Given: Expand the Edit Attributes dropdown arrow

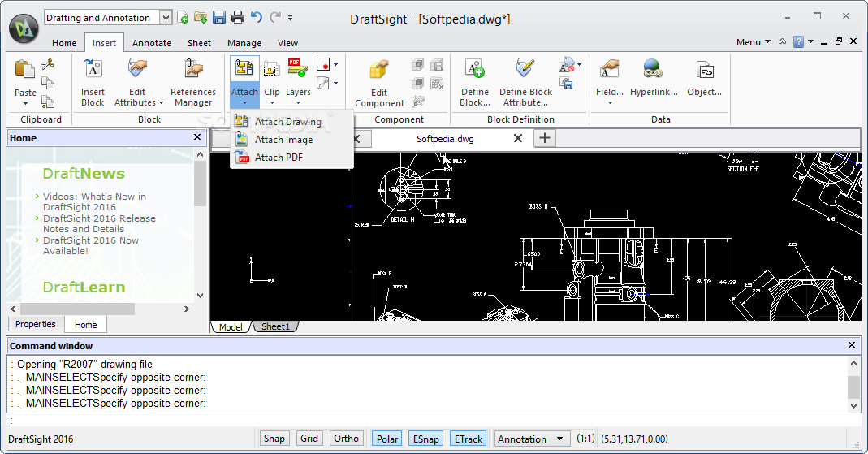Looking at the screenshot, I should [x=161, y=103].
